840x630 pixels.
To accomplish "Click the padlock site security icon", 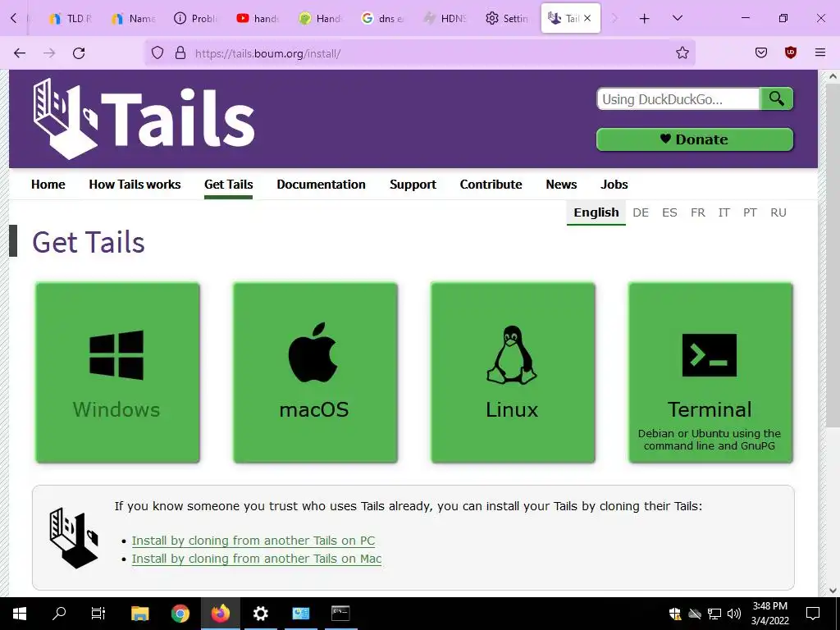I will click(x=180, y=53).
